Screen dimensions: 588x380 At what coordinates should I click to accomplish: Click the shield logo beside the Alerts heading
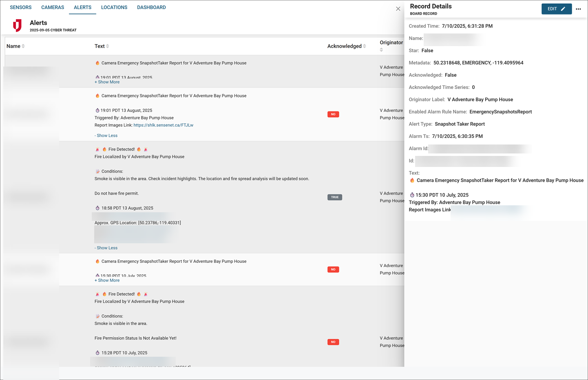(17, 25)
